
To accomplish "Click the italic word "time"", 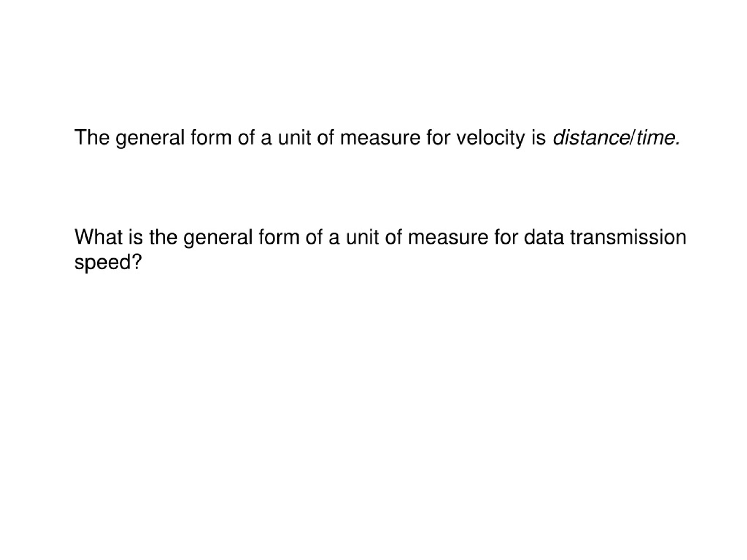I will (x=655, y=138).
